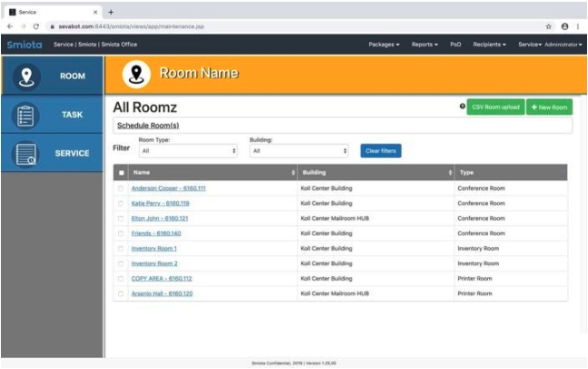Switch to the Service browser tab
The width and height of the screenshot is (588, 369).
coord(53,12)
